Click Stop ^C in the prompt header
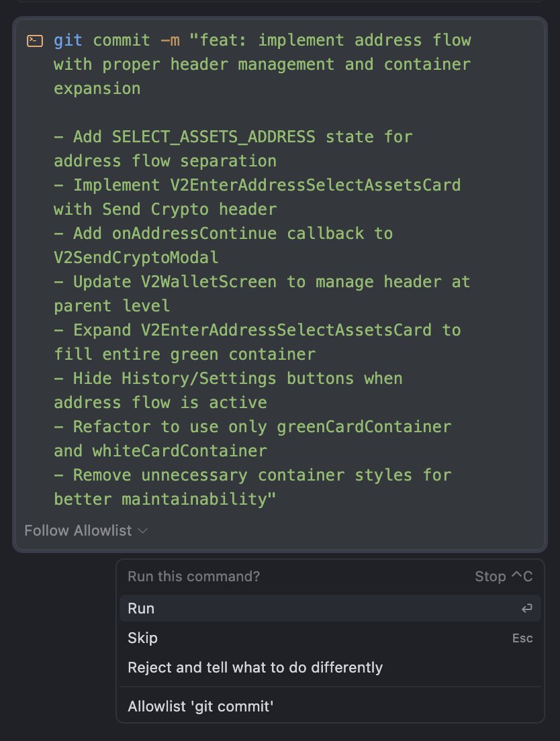This screenshot has width=560, height=741. coord(504,576)
